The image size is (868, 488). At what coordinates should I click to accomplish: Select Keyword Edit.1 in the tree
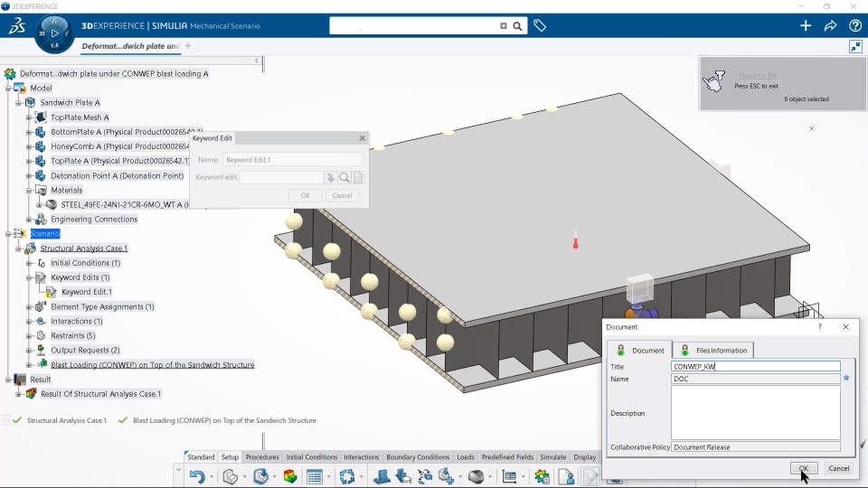tap(87, 292)
